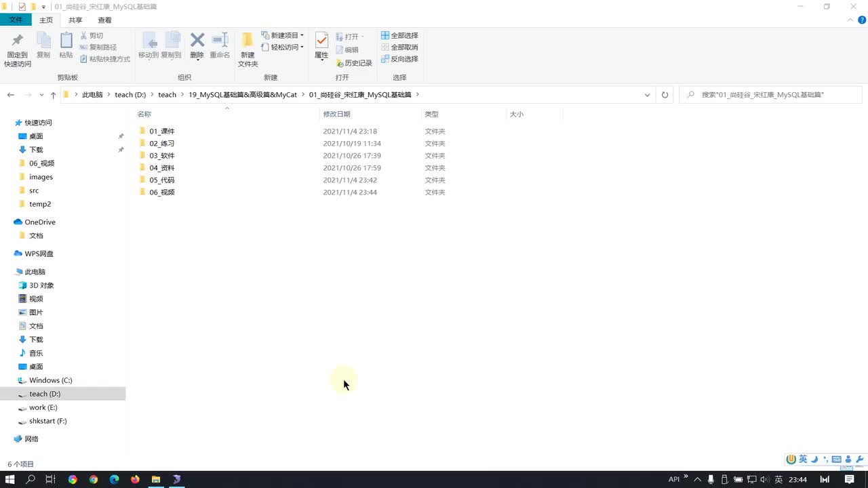Click 全部取消 in the ribbon

tap(399, 47)
